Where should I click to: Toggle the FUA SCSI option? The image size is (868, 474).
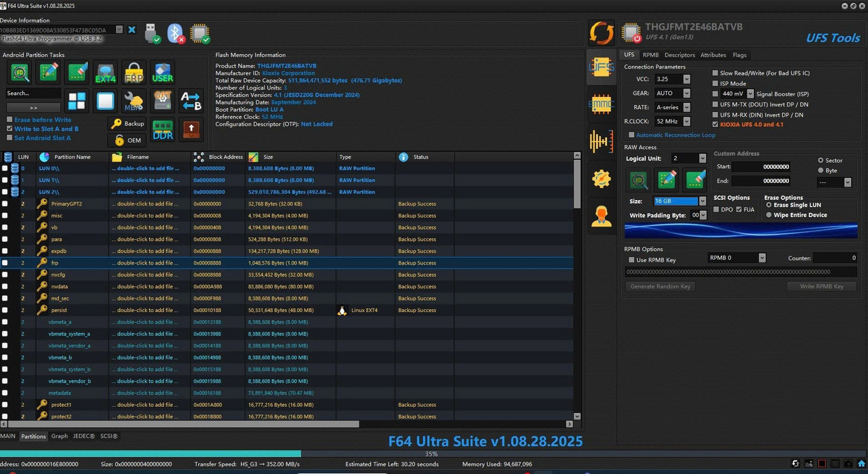739,210
